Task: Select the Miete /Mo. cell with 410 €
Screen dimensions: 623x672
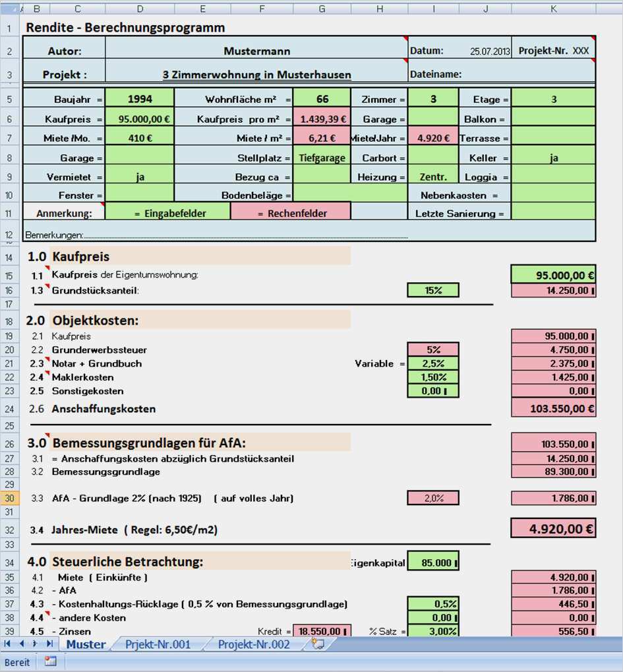Action: tap(140, 138)
